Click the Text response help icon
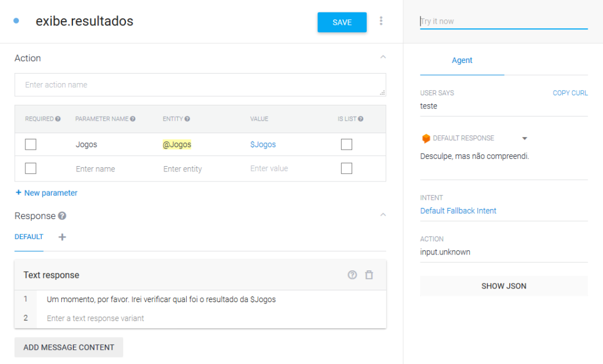603x364 pixels. (x=352, y=275)
